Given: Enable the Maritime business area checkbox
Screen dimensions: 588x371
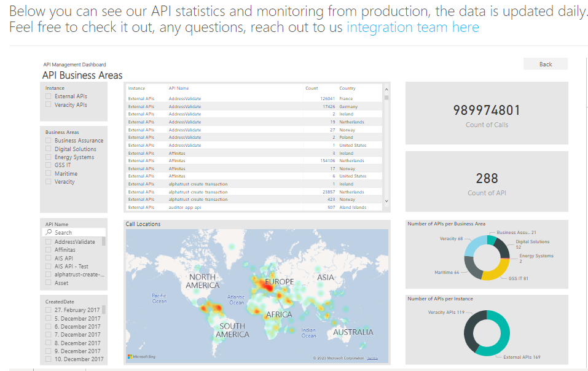Looking at the screenshot, I should (x=49, y=174).
